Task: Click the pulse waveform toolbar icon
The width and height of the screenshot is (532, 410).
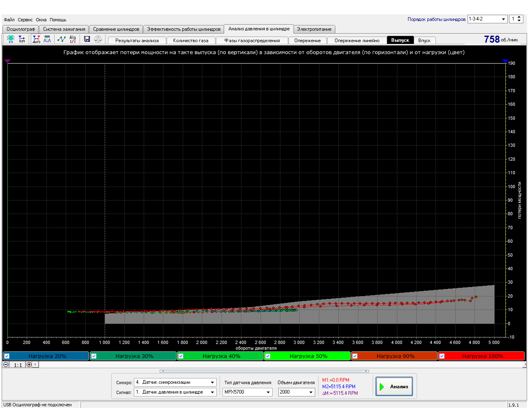Action: point(47,39)
